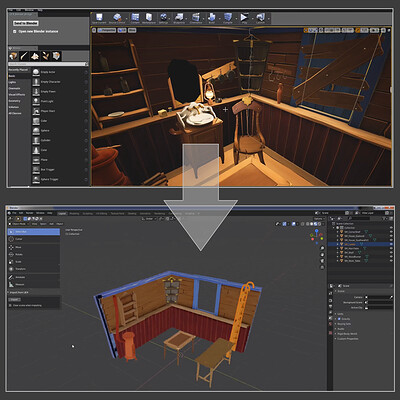The height and width of the screenshot is (400, 400).
Task: Open the Content browser toolbar icon
Action: 135,18
